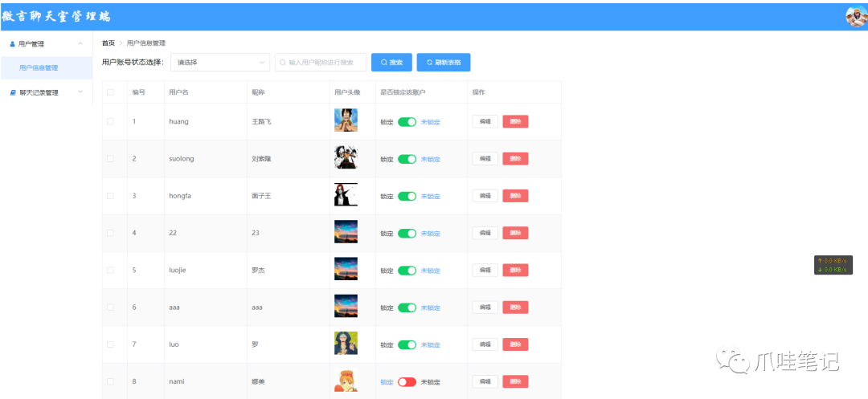Open huang's avatar thumbnail
The width and height of the screenshot is (868, 399).
click(346, 120)
